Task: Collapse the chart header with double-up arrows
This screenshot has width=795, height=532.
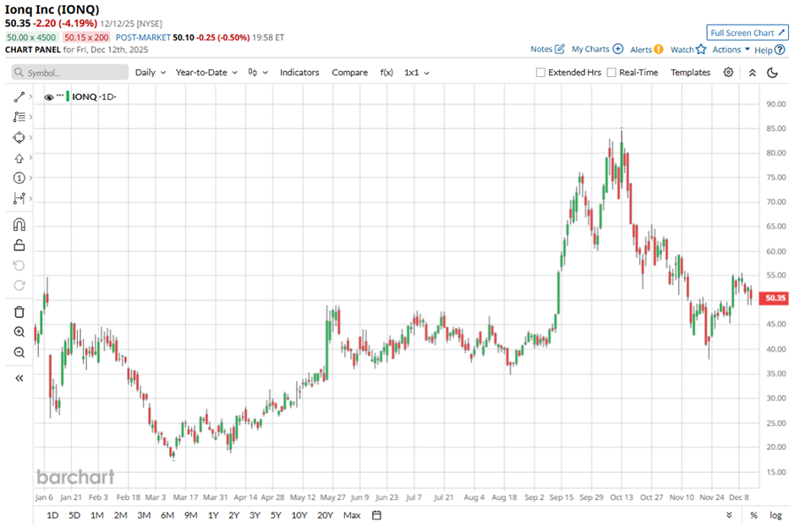Action: [x=753, y=73]
